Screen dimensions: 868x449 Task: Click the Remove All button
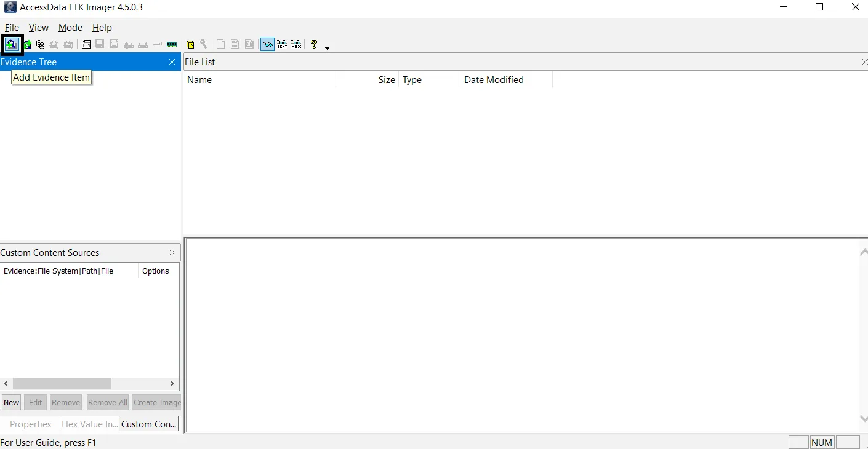(x=108, y=403)
